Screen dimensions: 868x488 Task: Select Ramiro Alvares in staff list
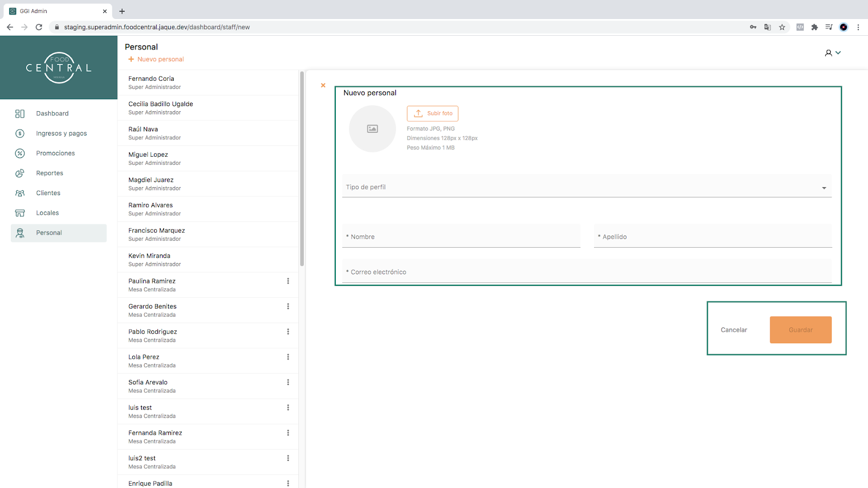pos(208,209)
